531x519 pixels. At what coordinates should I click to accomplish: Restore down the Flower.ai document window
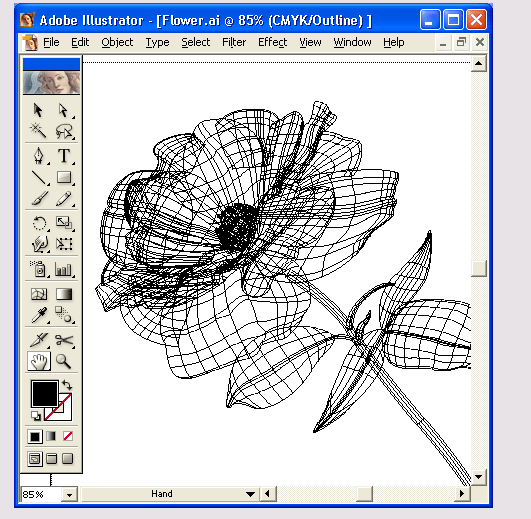point(461,43)
